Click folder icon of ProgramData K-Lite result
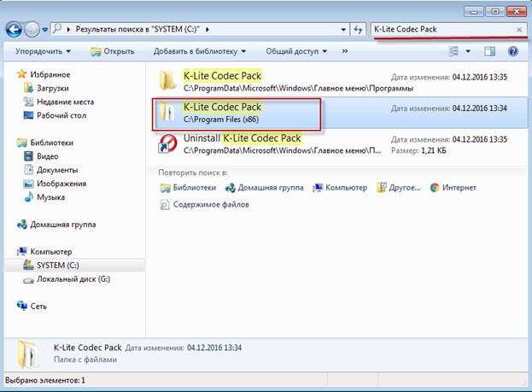This screenshot has width=532, height=392. [x=167, y=80]
